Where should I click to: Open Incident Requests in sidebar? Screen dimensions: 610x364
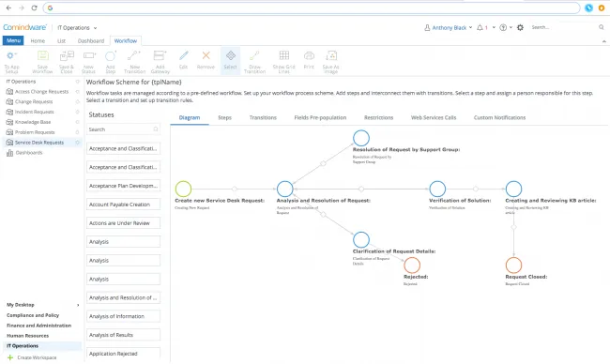[x=34, y=112]
